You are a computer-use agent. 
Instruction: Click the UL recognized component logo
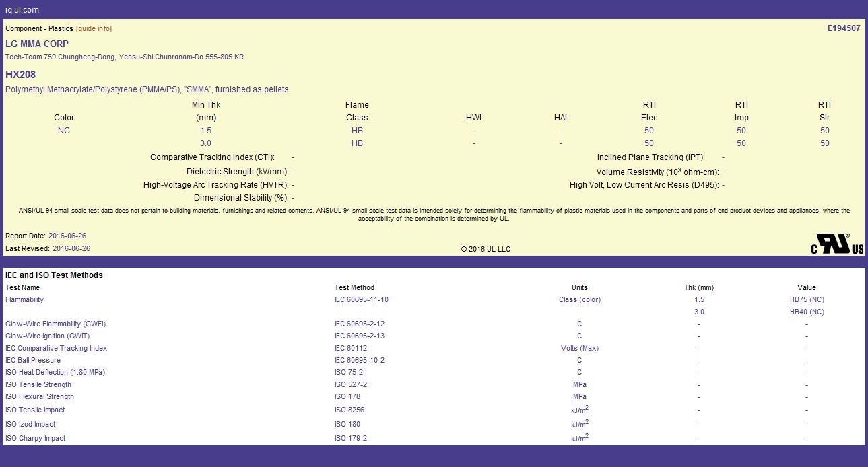point(837,244)
